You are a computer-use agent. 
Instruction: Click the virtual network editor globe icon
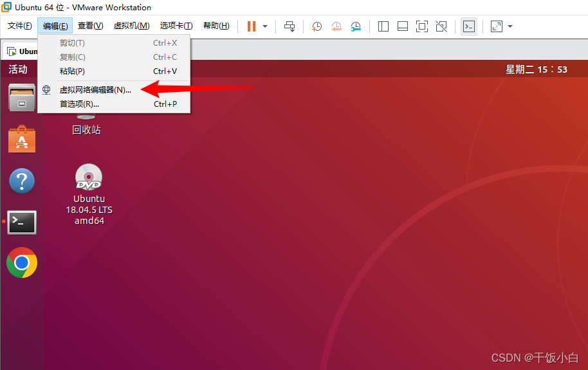pyautogui.click(x=46, y=89)
